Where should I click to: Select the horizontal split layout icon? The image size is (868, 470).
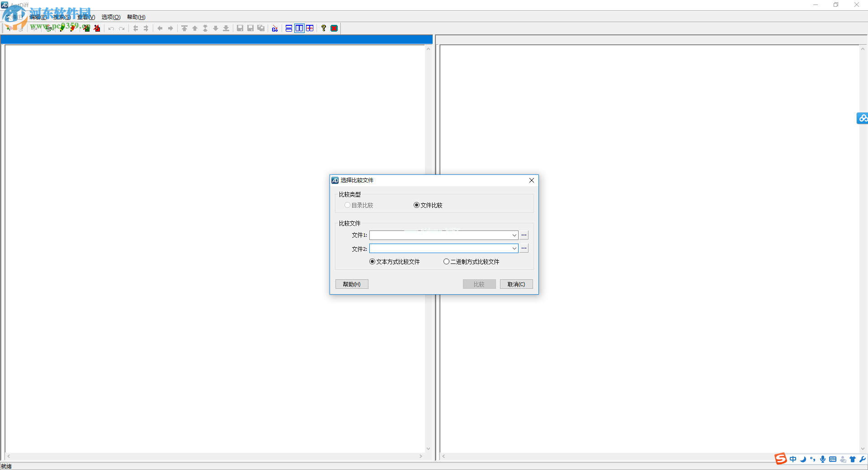pyautogui.click(x=289, y=28)
